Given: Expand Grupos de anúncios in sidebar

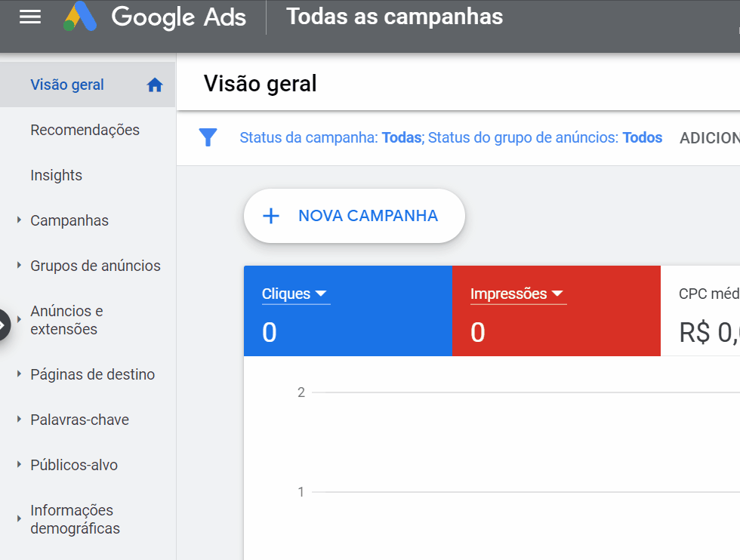Looking at the screenshot, I should click(19, 266).
